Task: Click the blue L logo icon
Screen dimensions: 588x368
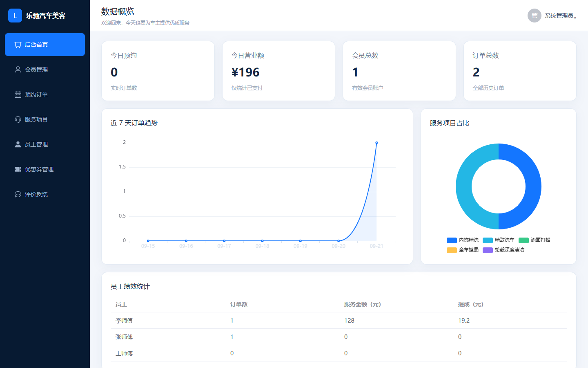Action: point(15,16)
